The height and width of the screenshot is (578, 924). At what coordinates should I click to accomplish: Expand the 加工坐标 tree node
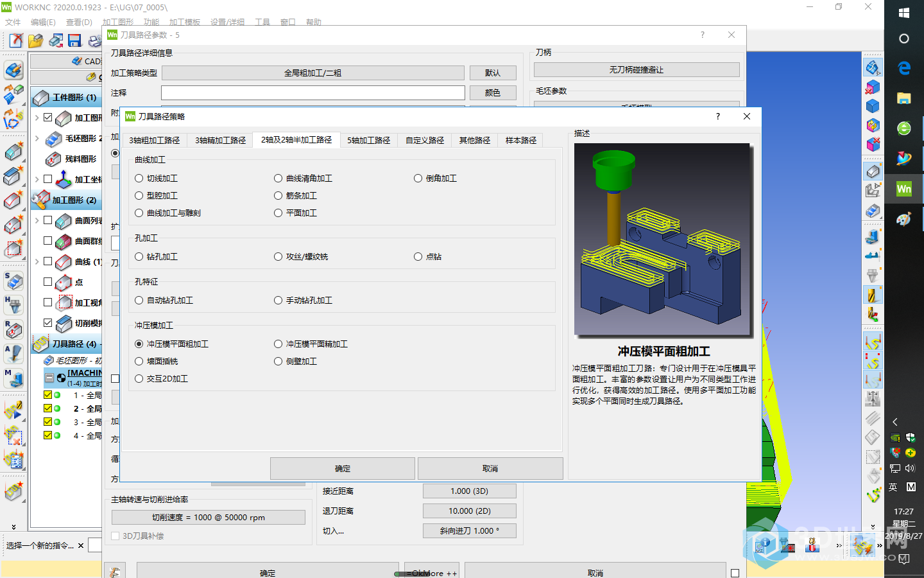tap(37, 179)
